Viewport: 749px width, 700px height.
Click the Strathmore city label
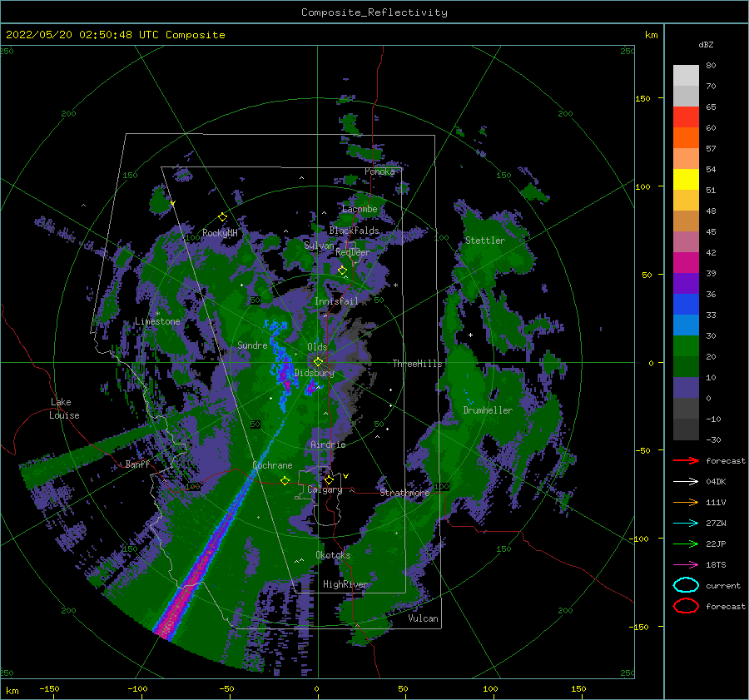pos(404,493)
